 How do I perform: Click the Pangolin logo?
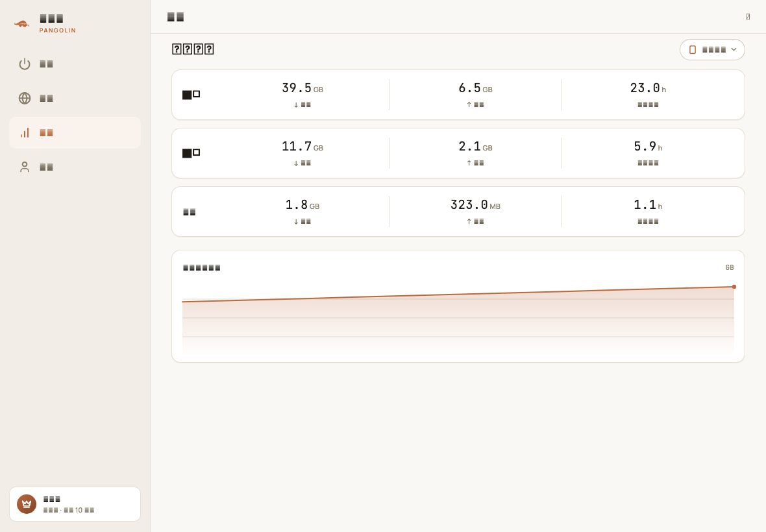[21, 23]
